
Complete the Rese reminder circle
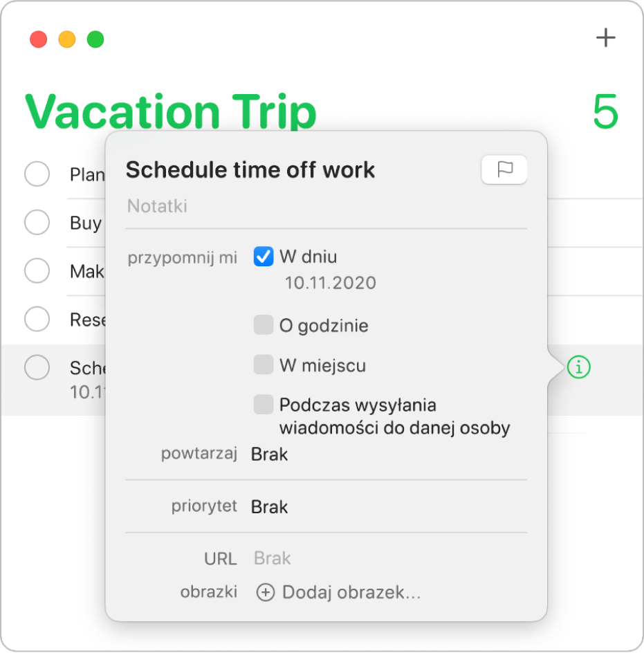click(x=37, y=319)
